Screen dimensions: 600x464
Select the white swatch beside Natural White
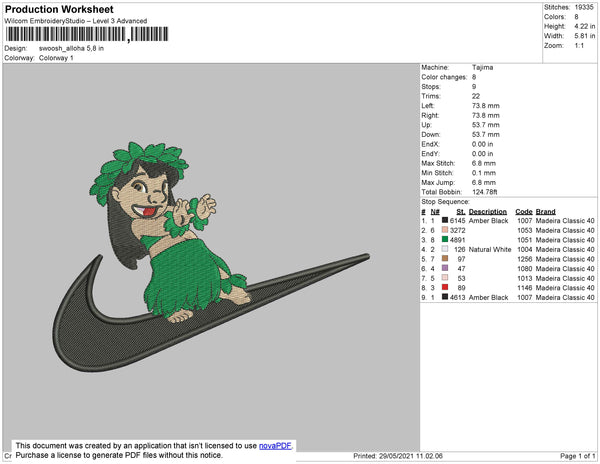445,249
